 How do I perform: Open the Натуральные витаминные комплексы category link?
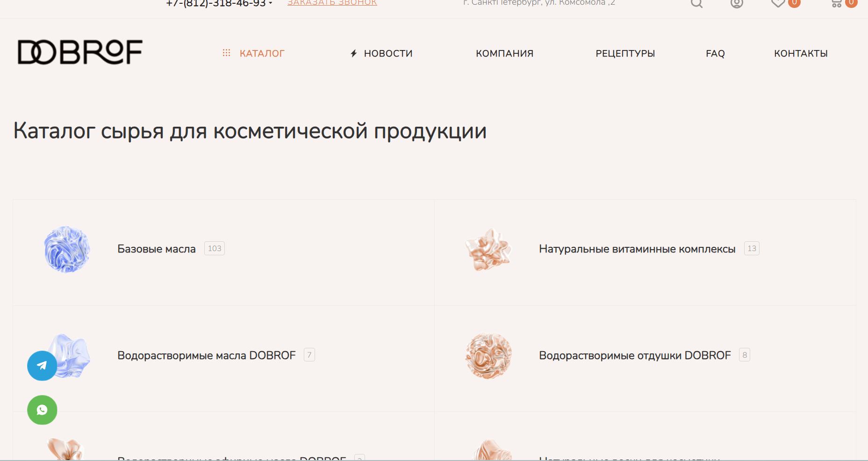[637, 249]
